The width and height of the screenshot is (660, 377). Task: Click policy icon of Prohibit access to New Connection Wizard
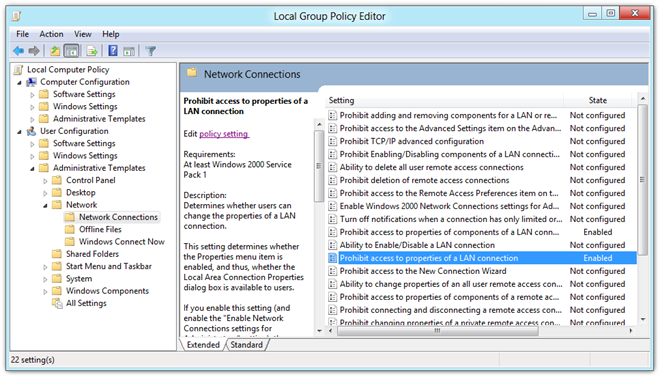tap(333, 271)
